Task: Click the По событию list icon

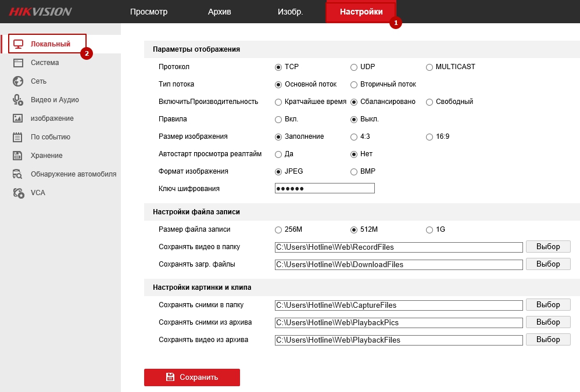Action: [x=18, y=137]
